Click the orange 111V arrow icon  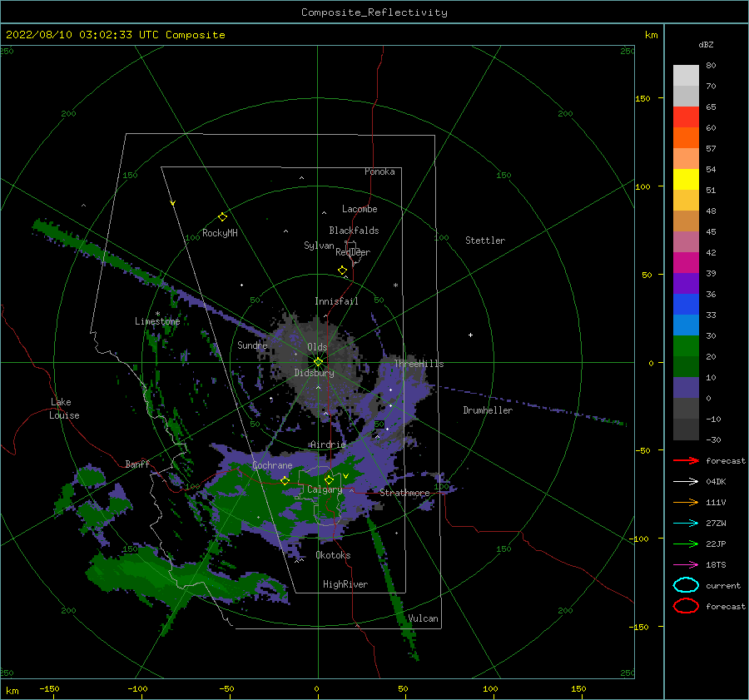[x=686, y=502]
